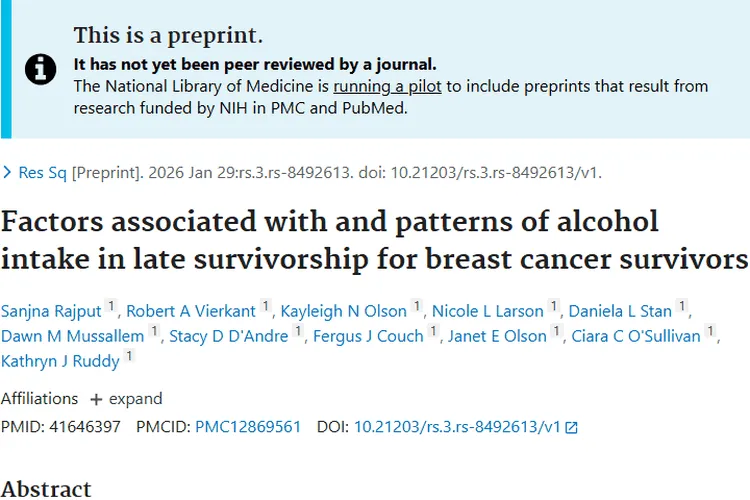Click author Nicole L Larson
The width and height of the screenshot is (750, 500).
click(487, 311)
